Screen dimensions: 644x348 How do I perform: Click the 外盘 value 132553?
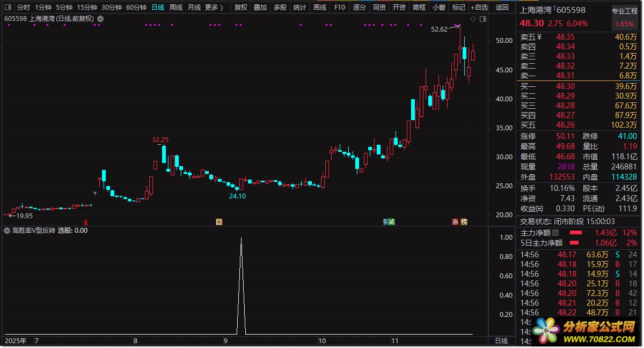click(562, 177)
